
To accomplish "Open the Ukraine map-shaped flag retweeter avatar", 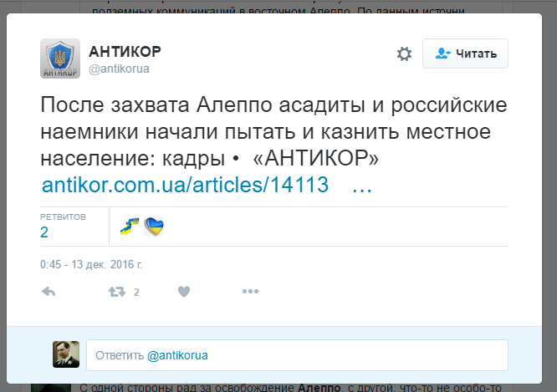I will 130,227.
